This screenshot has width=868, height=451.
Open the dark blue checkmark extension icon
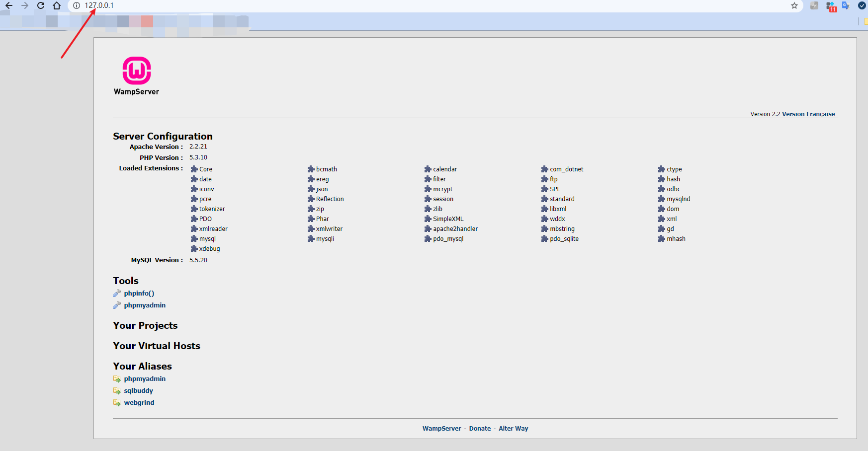[862, 5]
